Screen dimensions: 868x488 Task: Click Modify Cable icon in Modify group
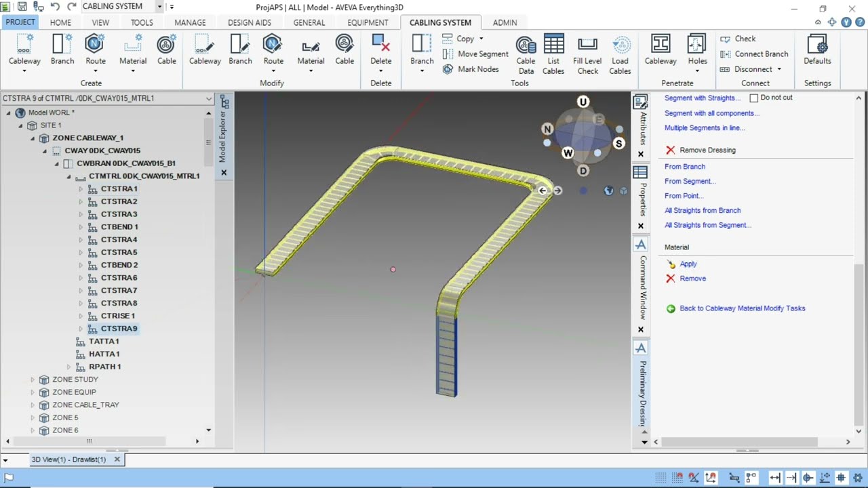344,45
